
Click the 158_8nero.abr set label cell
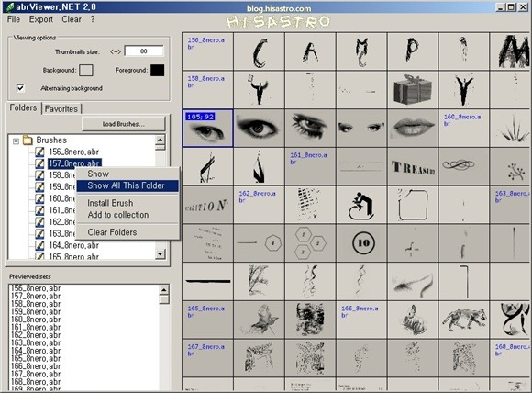pyautogui.click(x=207, y=90)
